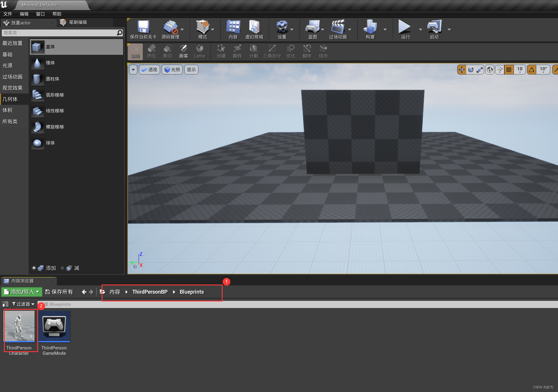Toggle rotation snapping triangle icon
This screenshot has height=392, width=558.
click(x=531, y=70)
